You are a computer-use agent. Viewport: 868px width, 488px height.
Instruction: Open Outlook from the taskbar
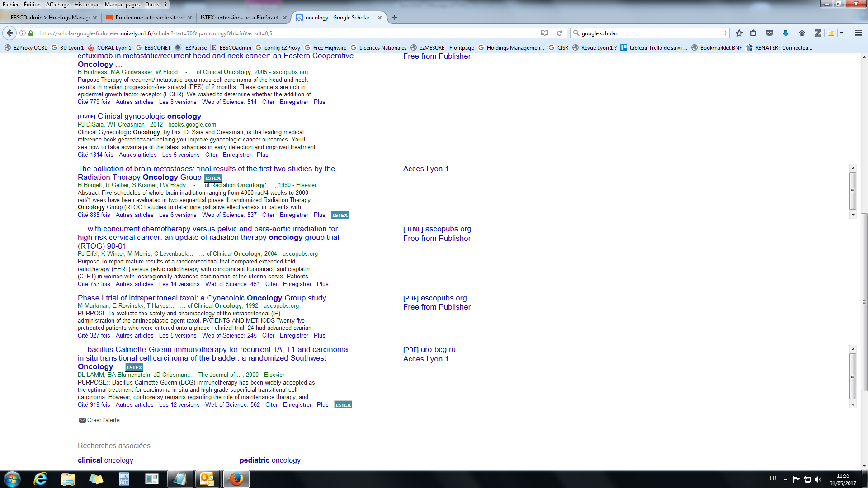click(x=207, y=479)
